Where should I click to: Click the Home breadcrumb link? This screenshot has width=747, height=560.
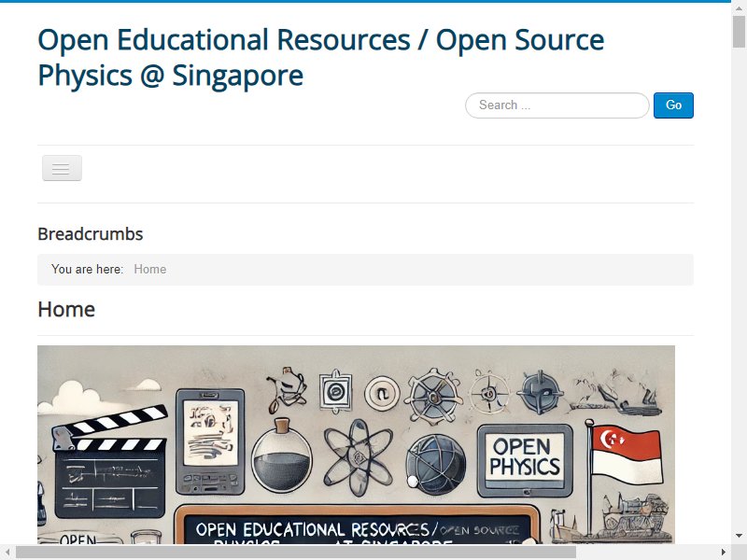click(150, 270)
